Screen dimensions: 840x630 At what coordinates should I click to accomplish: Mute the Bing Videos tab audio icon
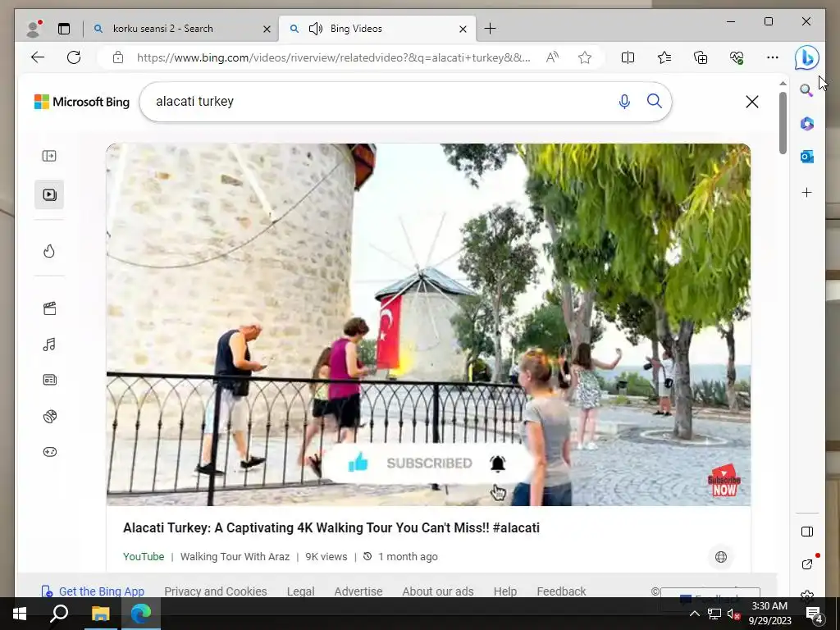pyautogui.click(x=316, y=29)
